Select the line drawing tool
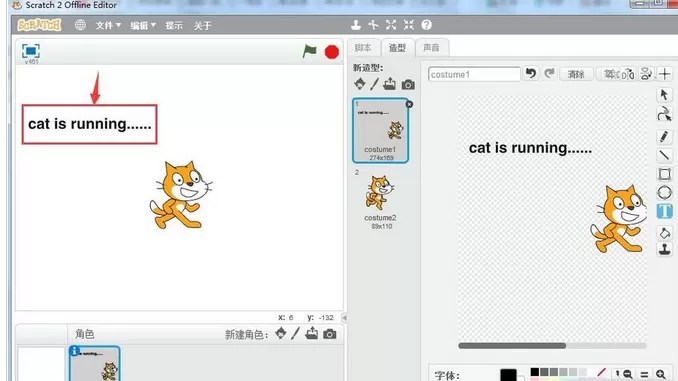The image size is (678, 381). [x=665, y=155]
